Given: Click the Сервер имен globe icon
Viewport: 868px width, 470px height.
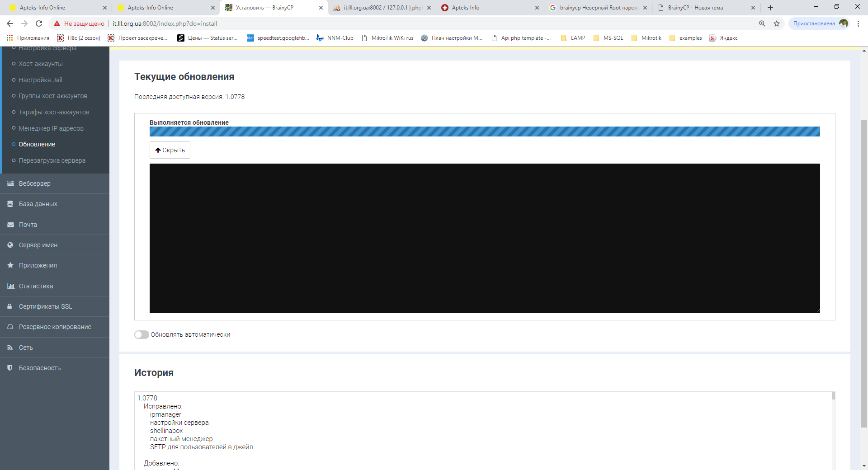Looking at the screenshot, I should (x=10, y=245).
